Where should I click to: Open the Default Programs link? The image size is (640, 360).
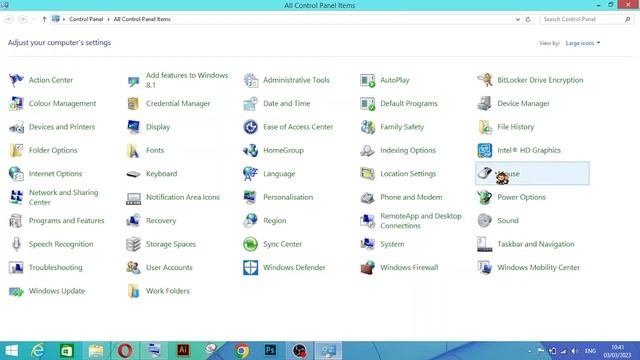pos(409,104)
